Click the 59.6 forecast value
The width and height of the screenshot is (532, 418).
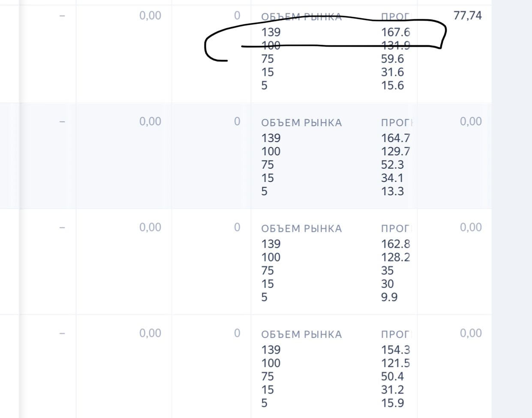coord(392,59)
